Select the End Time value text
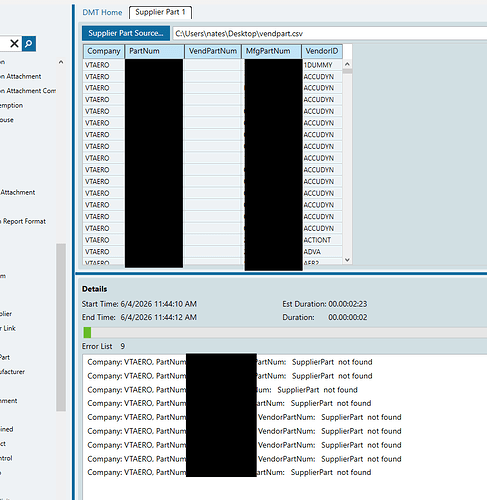 coord(158,317)
